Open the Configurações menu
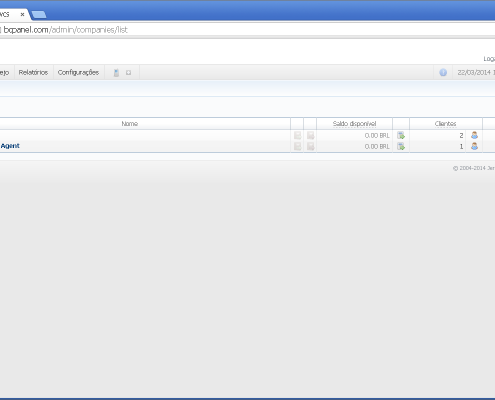This screenshot has height=400, width=495. point(78,72)
